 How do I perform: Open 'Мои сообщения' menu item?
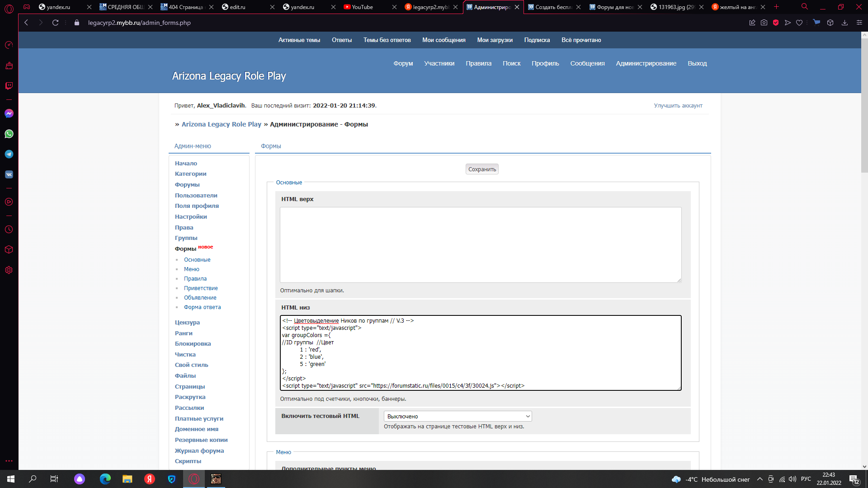coord(444,40)
